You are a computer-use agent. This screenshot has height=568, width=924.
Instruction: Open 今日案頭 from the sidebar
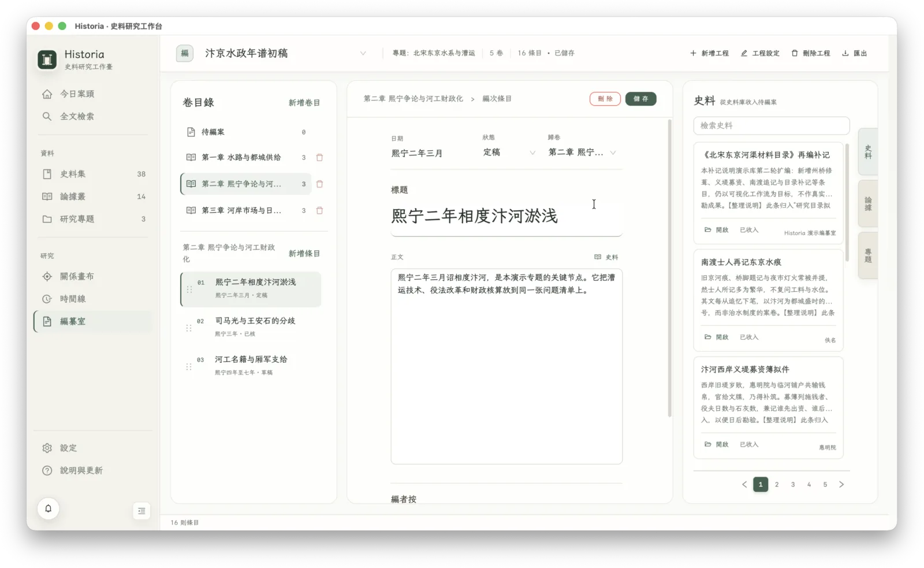tap(92, 94)
